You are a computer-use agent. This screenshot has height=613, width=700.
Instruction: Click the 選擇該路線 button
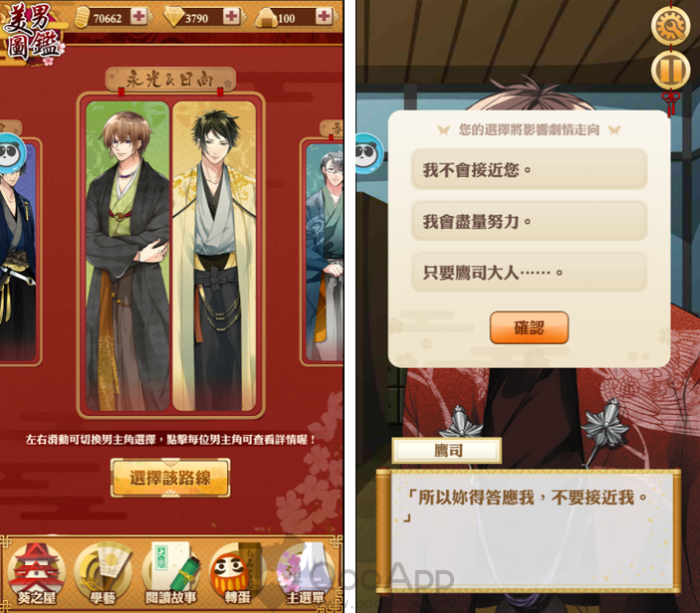170,478
